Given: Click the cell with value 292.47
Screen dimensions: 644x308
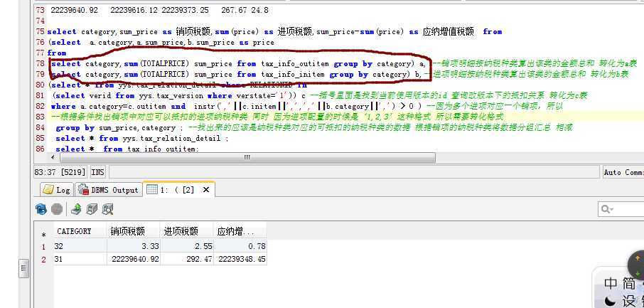Looking at the screenshot, I should 187,259.
